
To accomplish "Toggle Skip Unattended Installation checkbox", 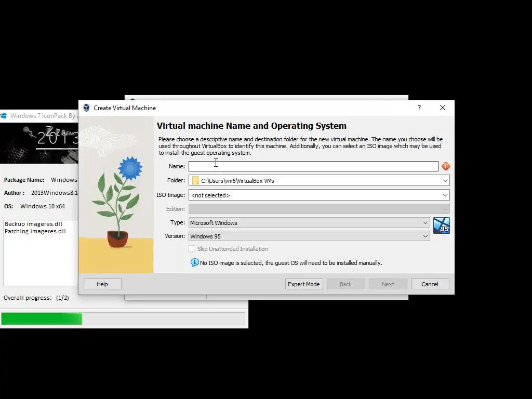I will (192, 249).
